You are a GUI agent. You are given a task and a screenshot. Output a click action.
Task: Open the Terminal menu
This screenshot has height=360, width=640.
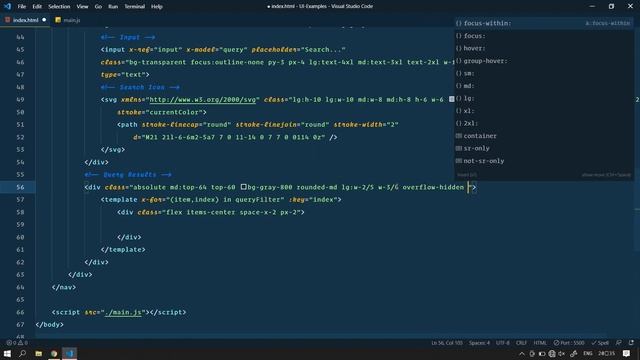pyautogui.click(x=135, y=7)
